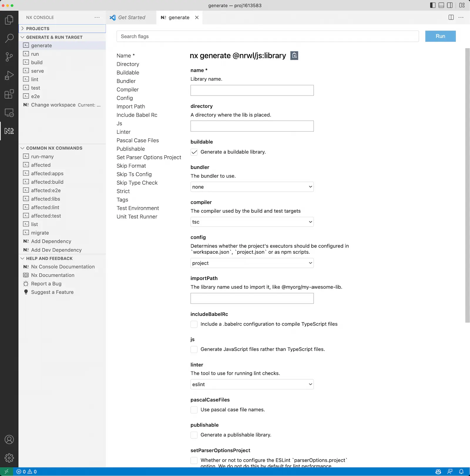The width and height of the screenshot is (470, 476).
Task: Select the Run and Debug icon
Action: (x=9, y=76)
